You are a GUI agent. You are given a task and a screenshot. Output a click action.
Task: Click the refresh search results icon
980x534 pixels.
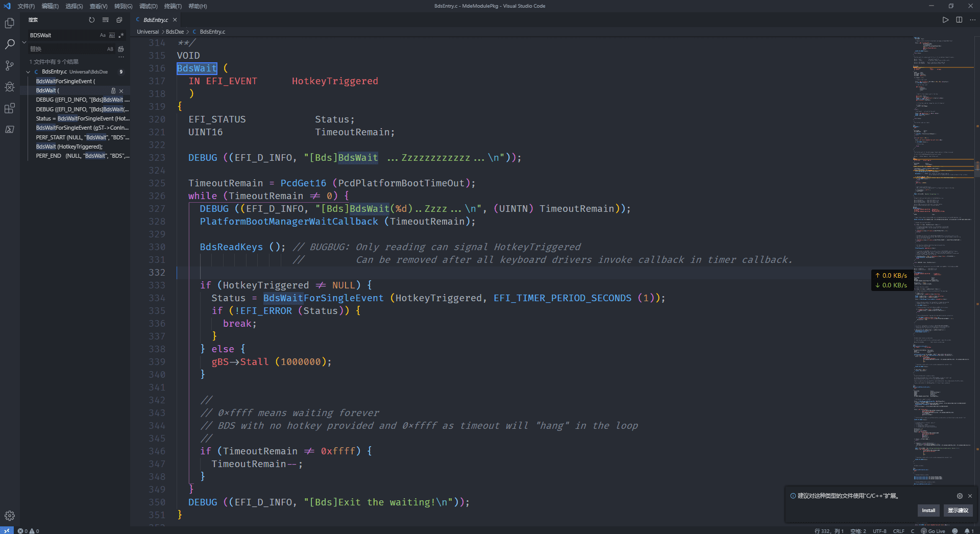[92, 20]
